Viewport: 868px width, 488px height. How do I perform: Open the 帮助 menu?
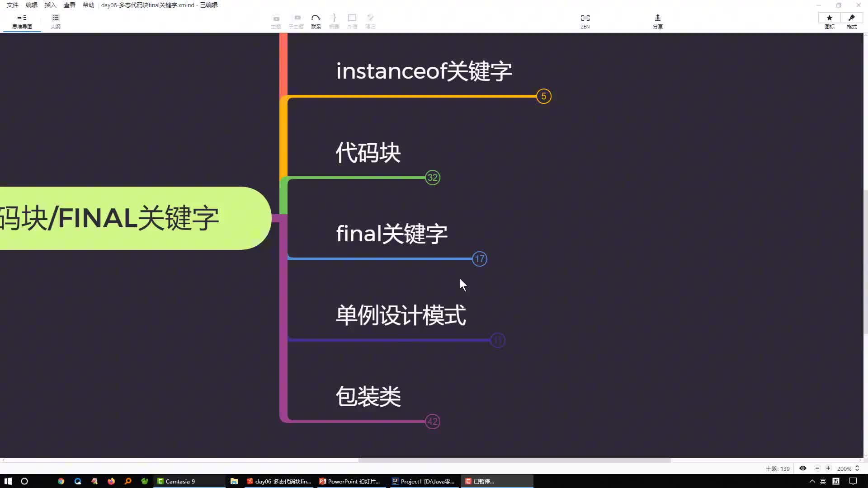[x=89, y=5]
